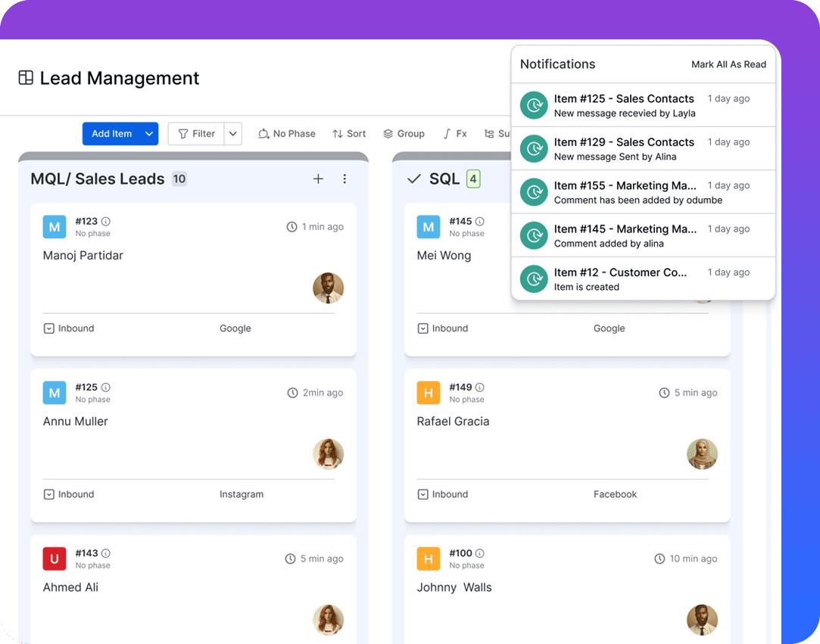This screenshot has width=820, height=644.
Task: Click the clock icon on the Ahmed Ali card
Action: (290, 558)
